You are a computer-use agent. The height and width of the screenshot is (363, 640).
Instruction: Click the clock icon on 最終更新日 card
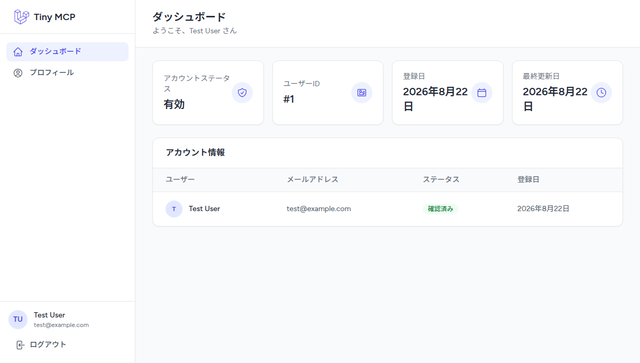coord(601,93)
